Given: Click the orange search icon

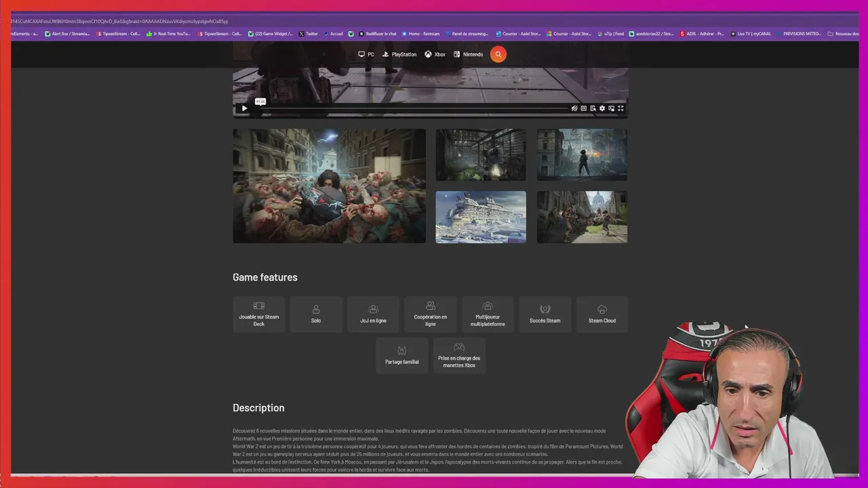Looking at the screenshot, I should pyautogui.click(x=498, y=54).
